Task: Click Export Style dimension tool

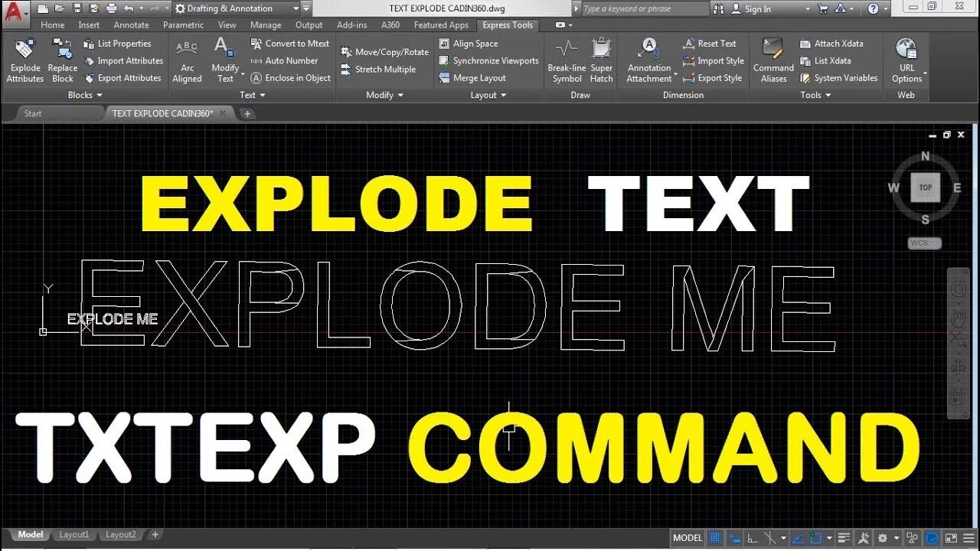Action: (712, 78)
